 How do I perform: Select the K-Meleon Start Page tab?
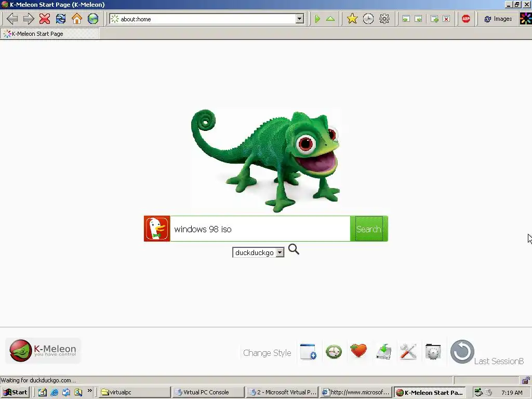tap(49, 34)
